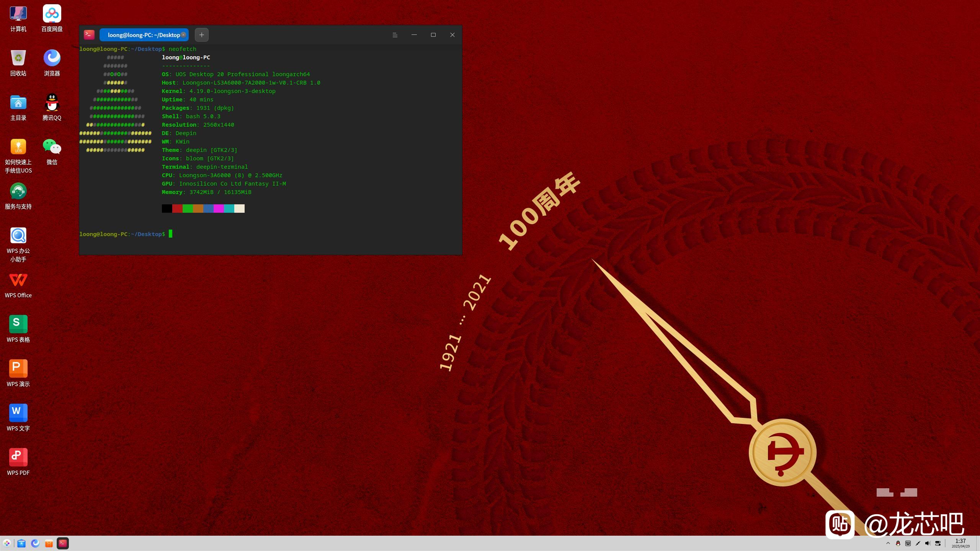Click the black color block in neofetch output
Image resolution: width=980 pixels, height=551 pixels.
click(x=167, y=209)
